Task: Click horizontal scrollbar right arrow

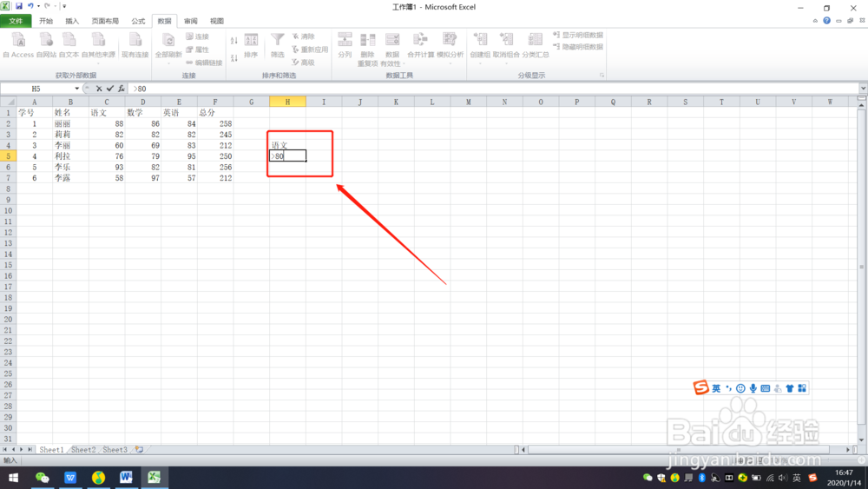Action: [847, 450]
